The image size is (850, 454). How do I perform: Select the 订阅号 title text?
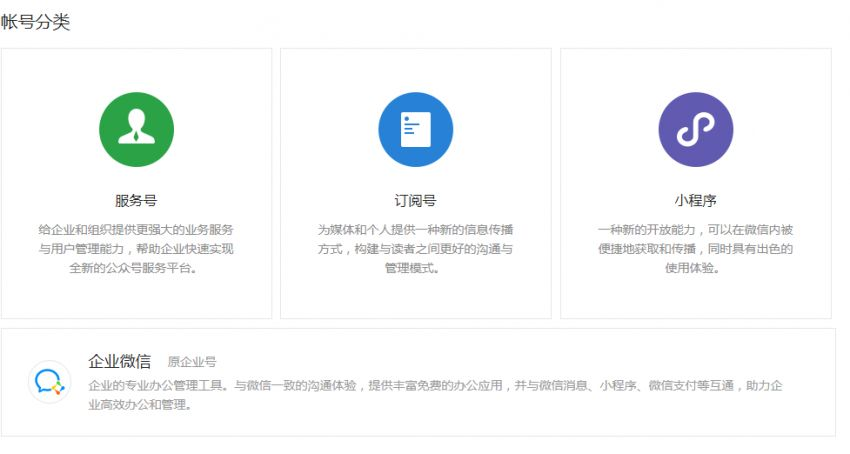pyautogui.click(x=415, y=201)
